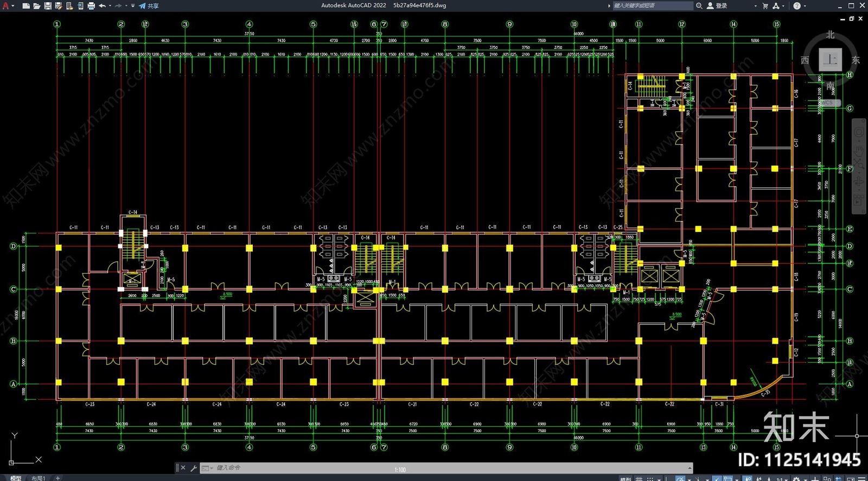868x481 pixels.
Task: Click ViewCube 东 east direction
Action: click(856, 60)
